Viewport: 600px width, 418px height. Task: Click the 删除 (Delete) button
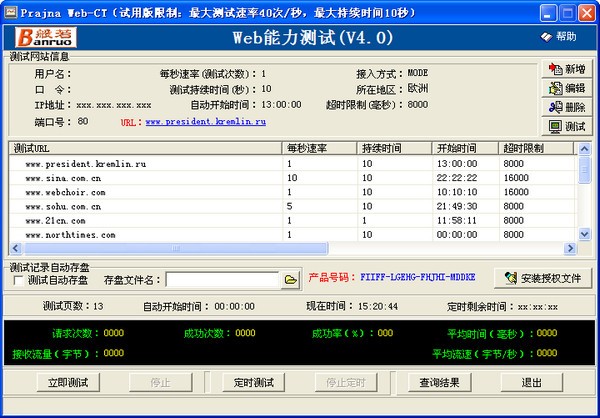(567, 107)
